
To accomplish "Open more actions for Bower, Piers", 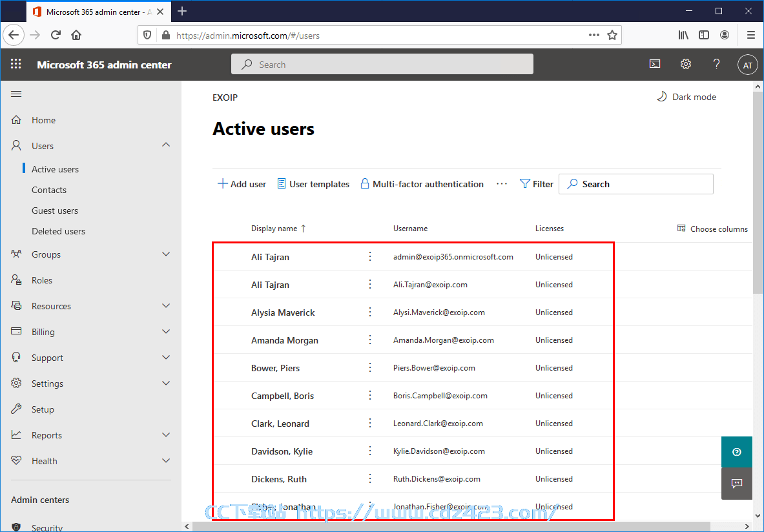I will [370, 367].
